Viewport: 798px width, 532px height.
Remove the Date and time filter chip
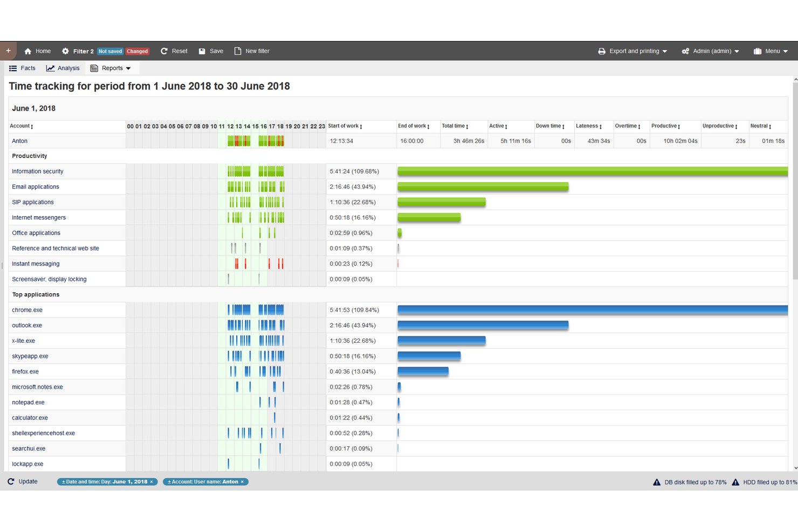[152, 482]
